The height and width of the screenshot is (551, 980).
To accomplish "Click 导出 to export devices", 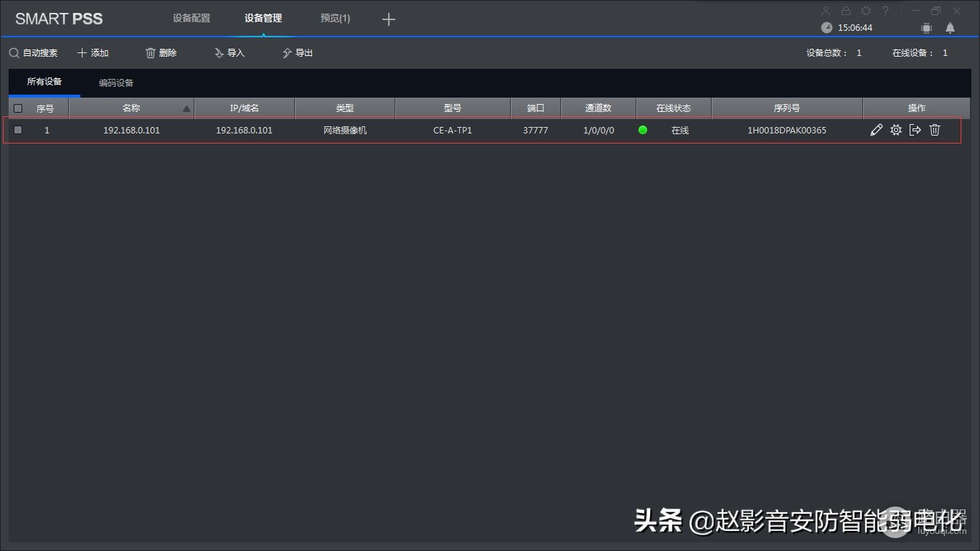I will tap(297, 53).
